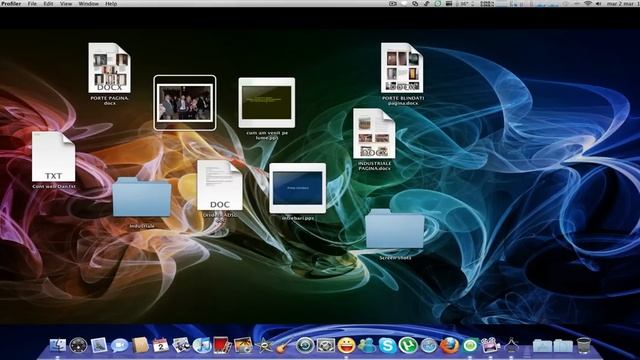This screenshot has height=360, width=640.
Task: Select the highlighted group photo thumbnail
Action: click(185, 102)
